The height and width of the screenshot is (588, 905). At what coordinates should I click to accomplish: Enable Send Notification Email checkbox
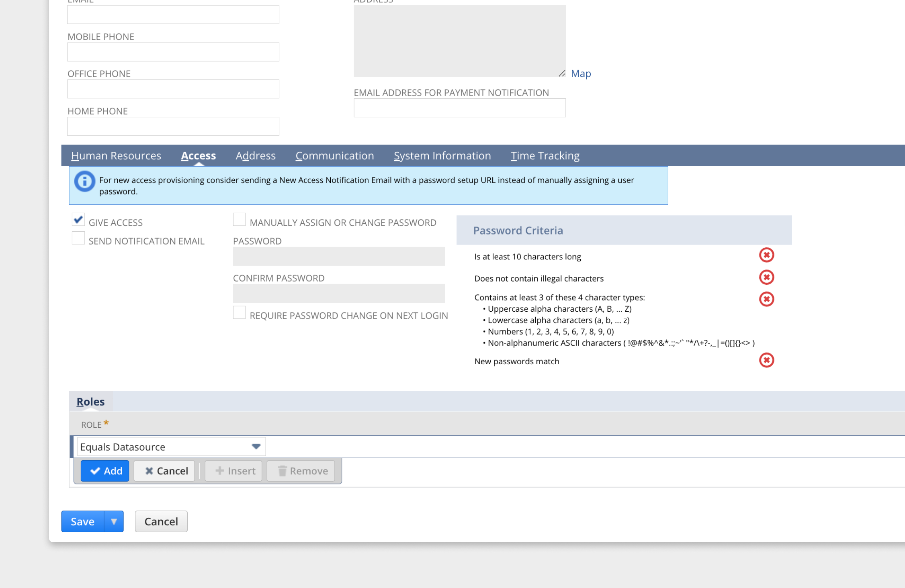[78, 238]
